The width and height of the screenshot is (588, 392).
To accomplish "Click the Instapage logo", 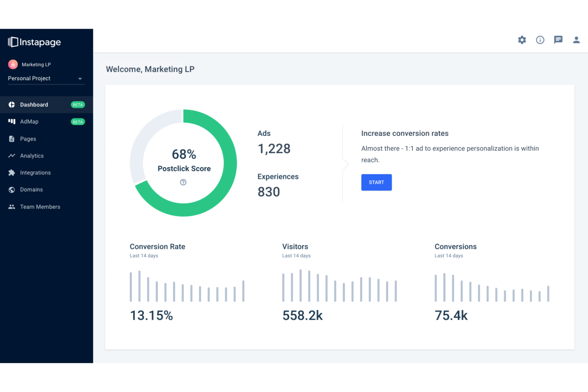I will (x=34, y=42).
